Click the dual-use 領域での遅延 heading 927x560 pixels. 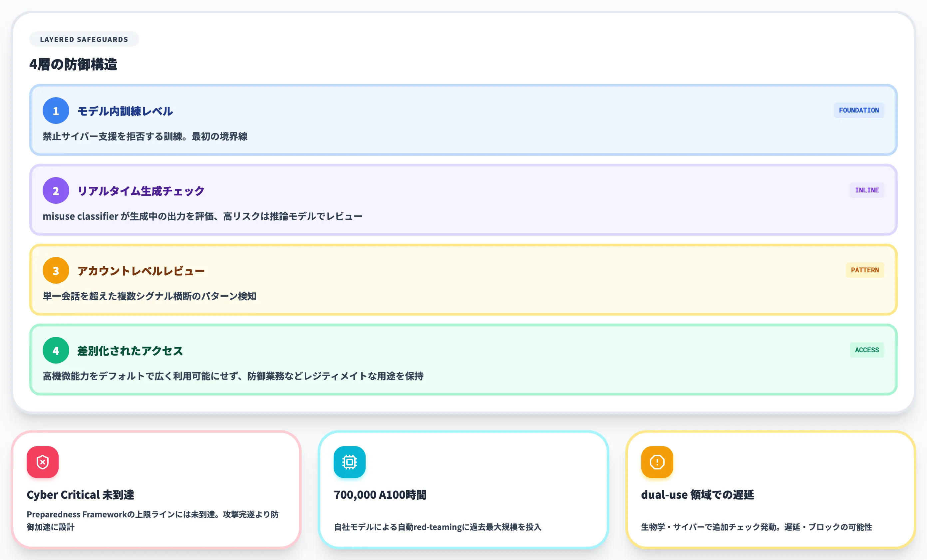click(697, 494)
